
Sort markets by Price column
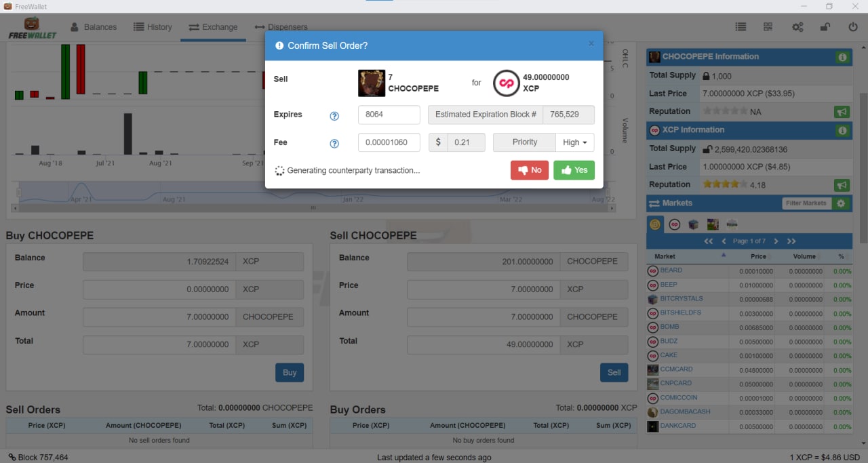click(x=751, y=256)
